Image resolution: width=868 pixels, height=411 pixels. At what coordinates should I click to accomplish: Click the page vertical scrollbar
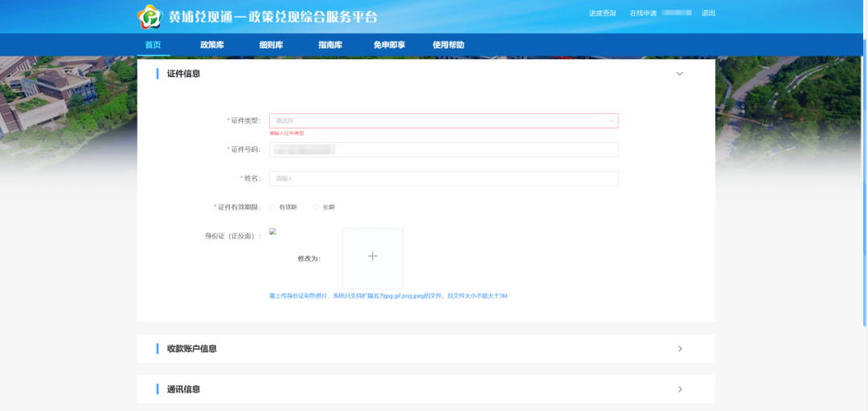865,182
